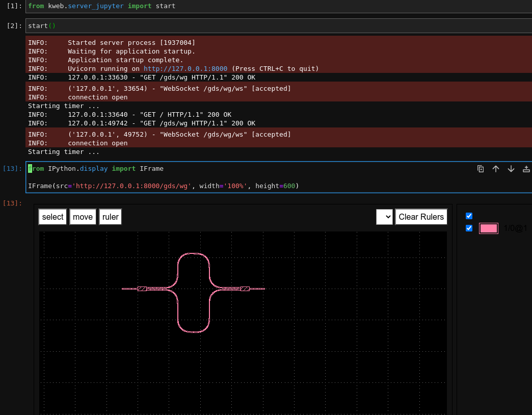Move cell up with the up arrow icon
Viewport: 532px width, 415px height.
[x=496, y=169]
